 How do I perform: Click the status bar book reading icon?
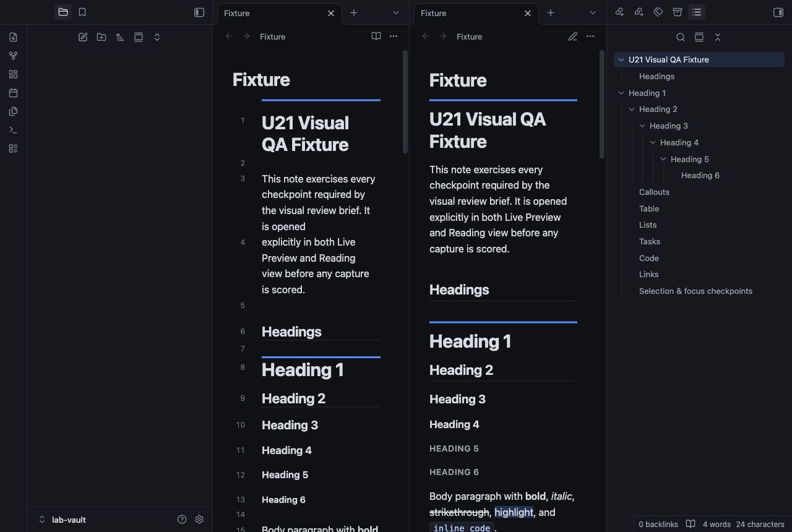(x=691, y=524)
